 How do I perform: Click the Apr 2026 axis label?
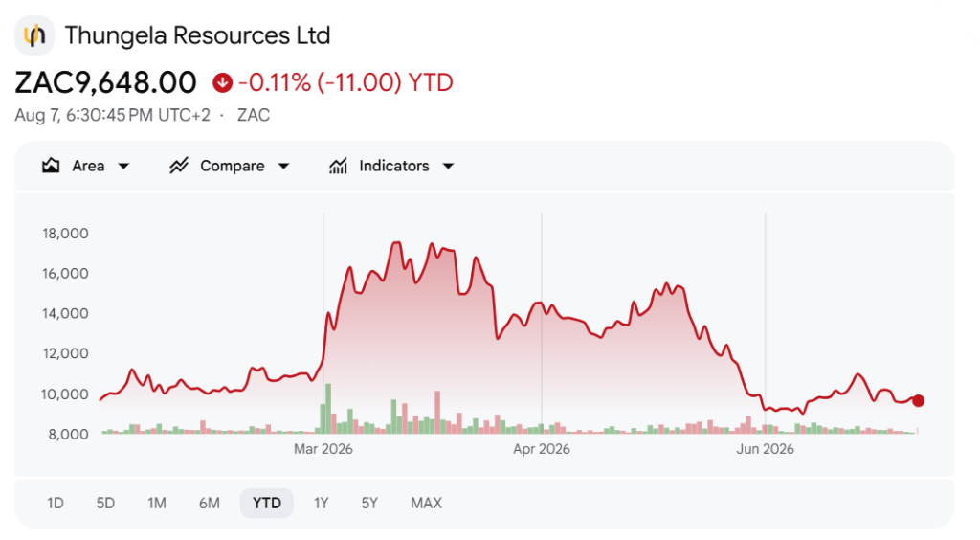coord(542,449)
